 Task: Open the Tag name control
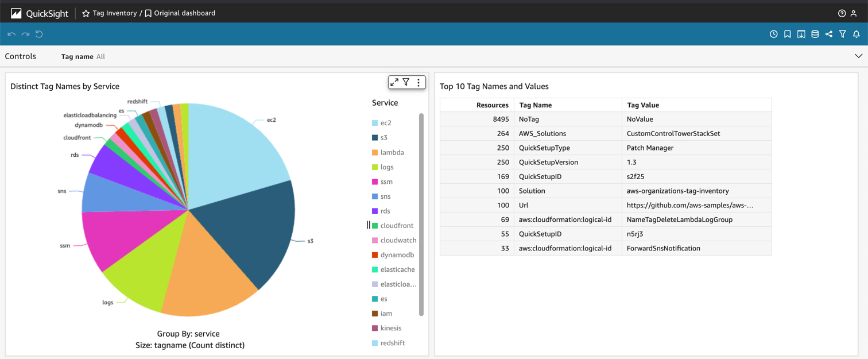(x=83, y=57)
